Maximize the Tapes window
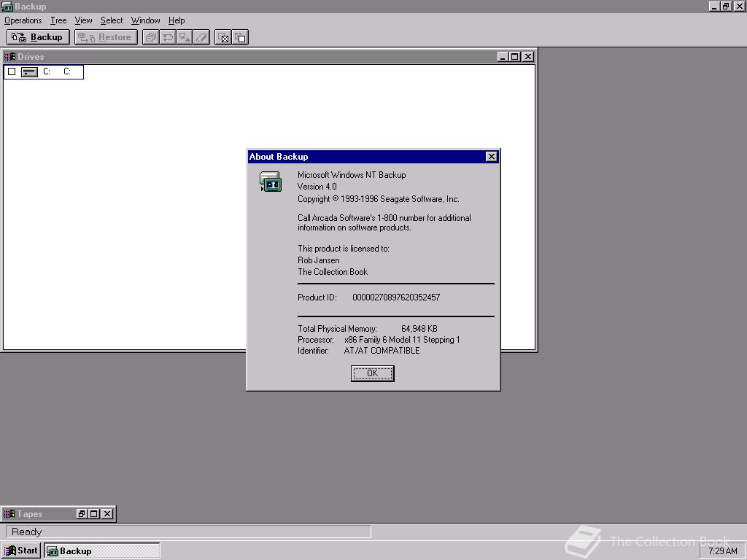Screen dimensions: 747x560 [94, 514]
